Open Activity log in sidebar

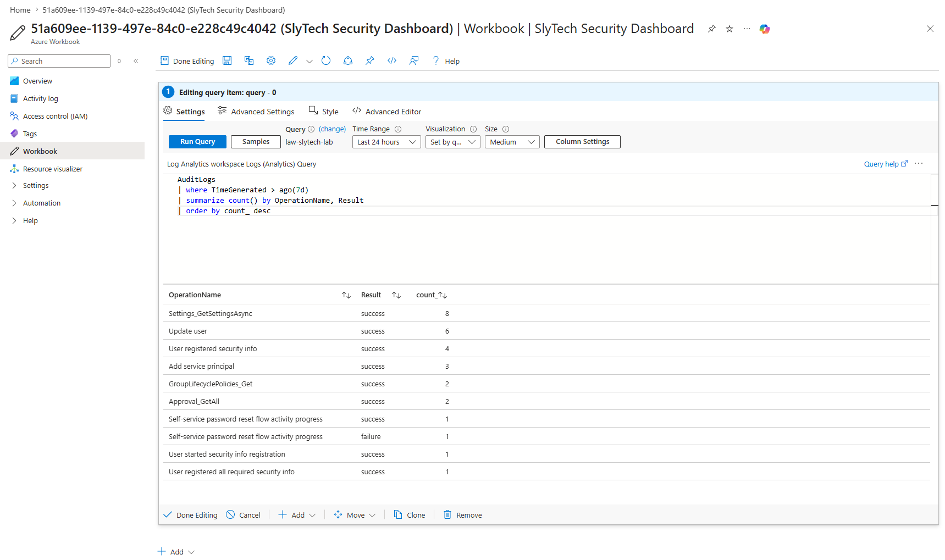click(x=40, y=98)
